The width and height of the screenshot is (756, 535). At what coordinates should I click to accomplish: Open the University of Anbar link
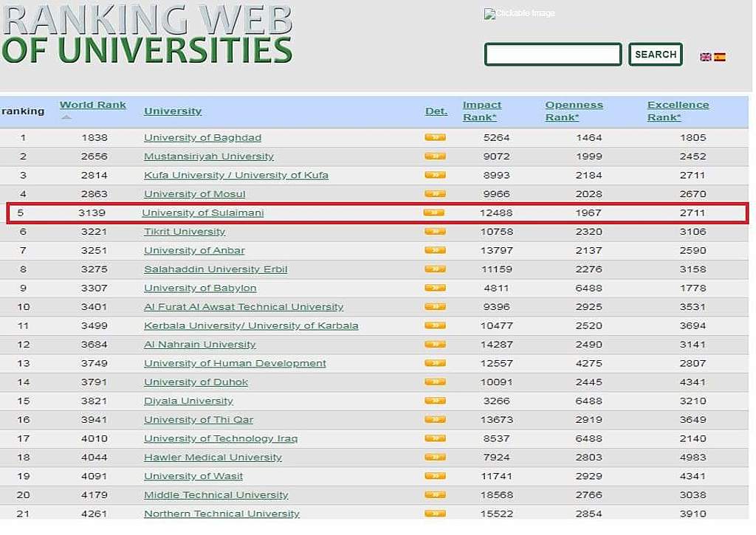pos(194,251)
